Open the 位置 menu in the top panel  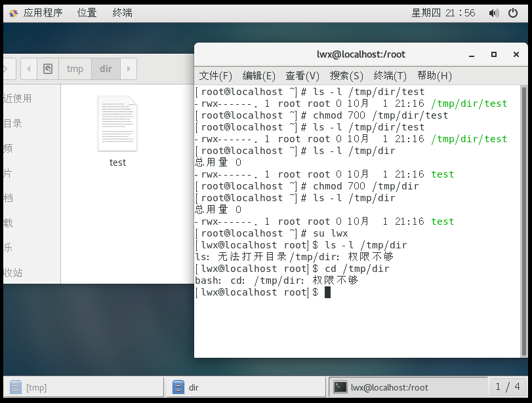[87, 12]
